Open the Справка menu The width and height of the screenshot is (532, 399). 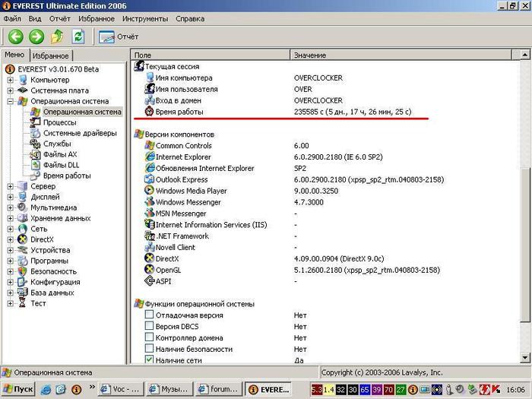coord(190,19)
